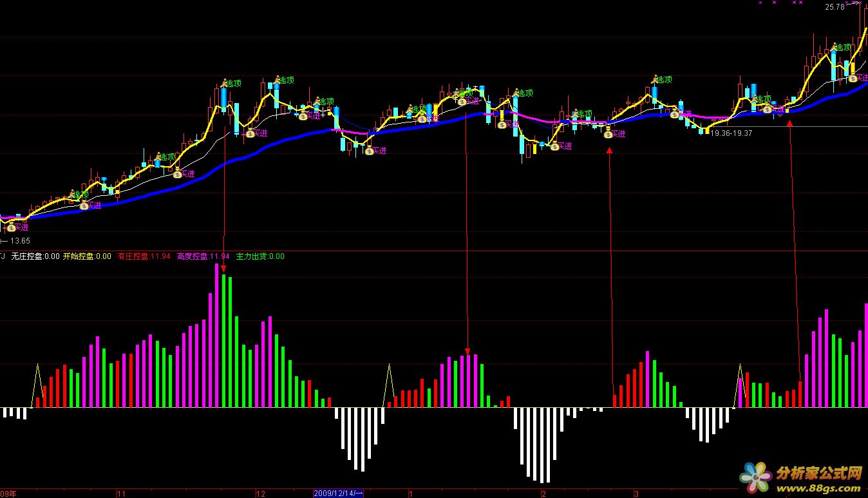Click the 09年 label on date axis
This screenshot has height=498, width=868.
coord(8,493)
